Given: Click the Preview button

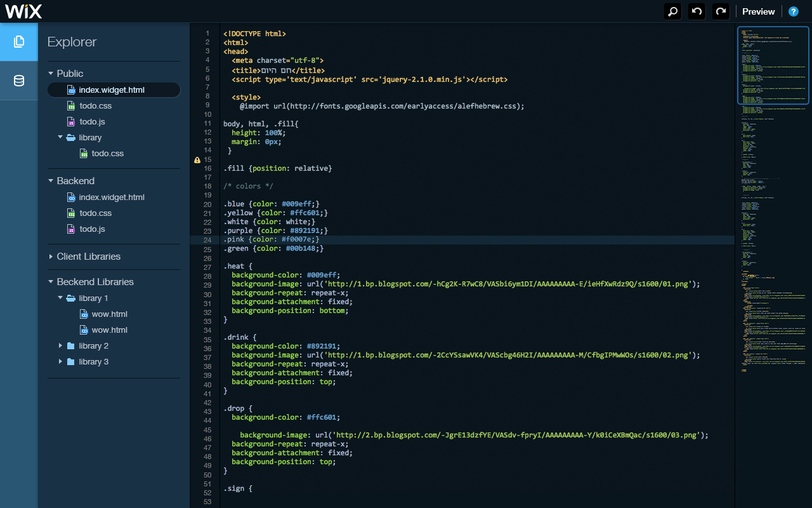Looking at the screenshot, I should [x=759, y=11].
